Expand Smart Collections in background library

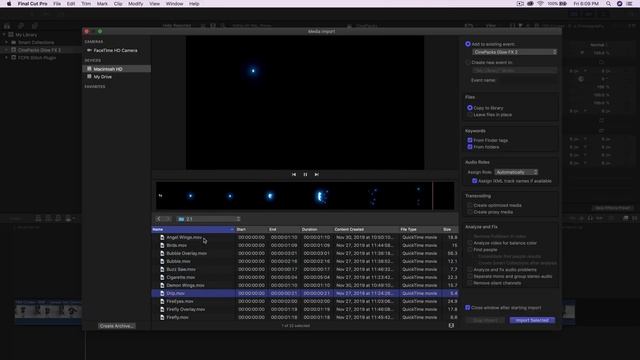[7, 42]
